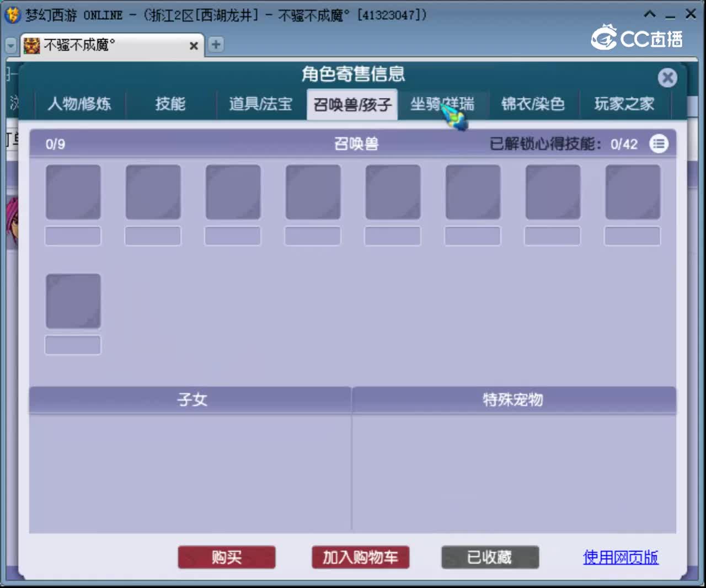Add a new tab with the plus button

tap(216, 45)
